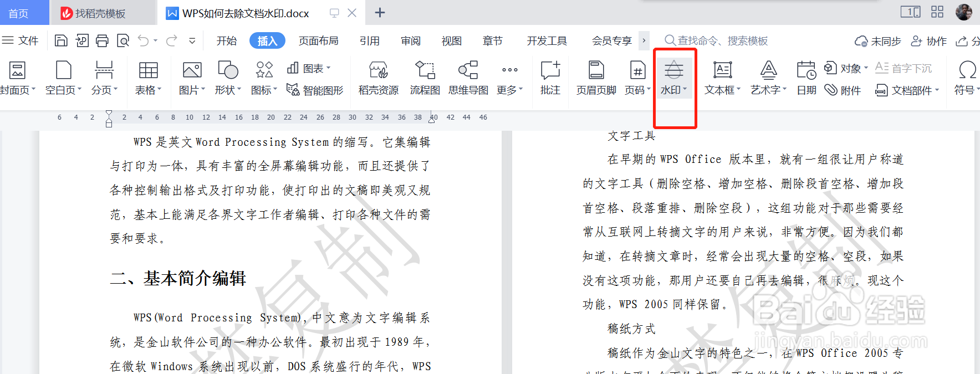
Task: Insert a 文本框 text box
Action: click(722, 78)
